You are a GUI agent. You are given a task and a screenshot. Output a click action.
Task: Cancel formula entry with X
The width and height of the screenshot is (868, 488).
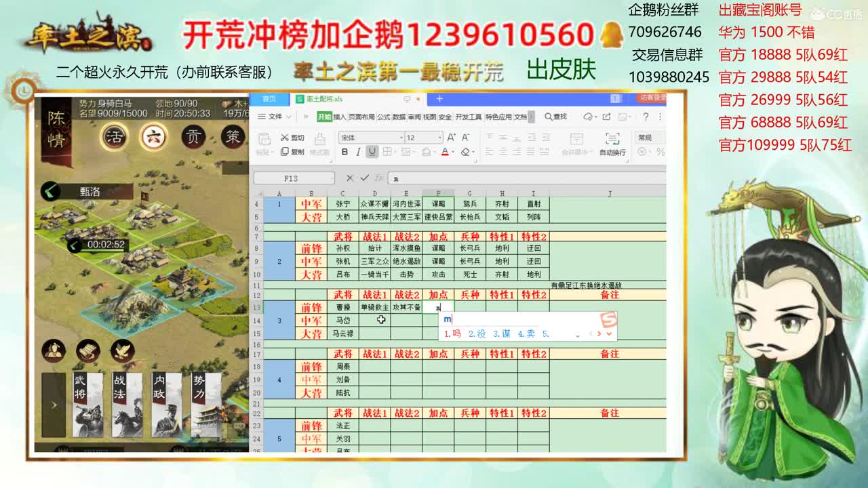[350, 178]
